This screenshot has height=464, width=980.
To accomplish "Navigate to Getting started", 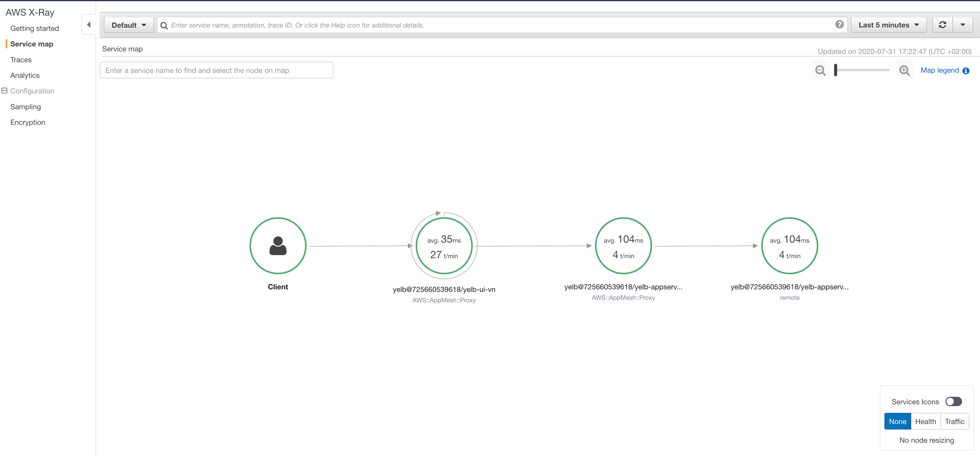I will tap(35, 28).
